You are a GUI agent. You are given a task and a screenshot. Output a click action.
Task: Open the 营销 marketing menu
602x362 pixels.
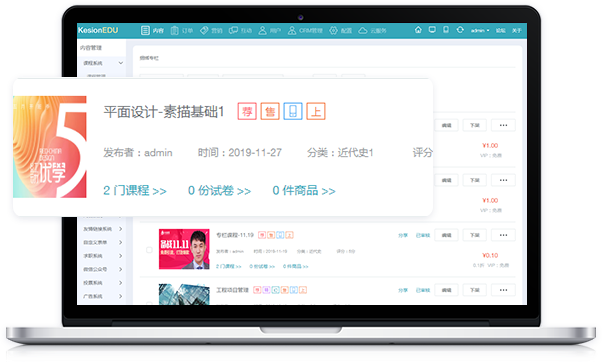point(211,30)
